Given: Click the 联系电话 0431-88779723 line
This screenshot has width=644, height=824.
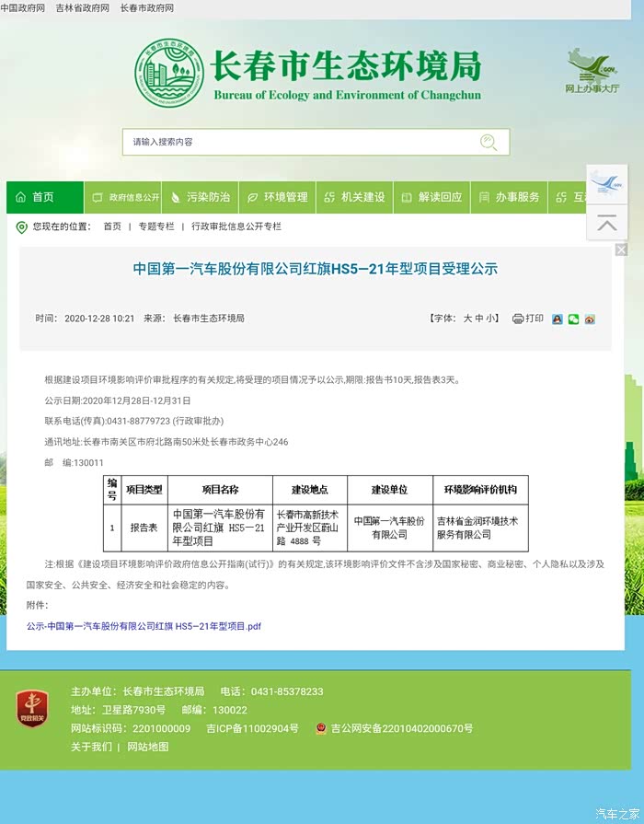Looking at the screenshot, I should pyautogui.click(x=134, y=421).
